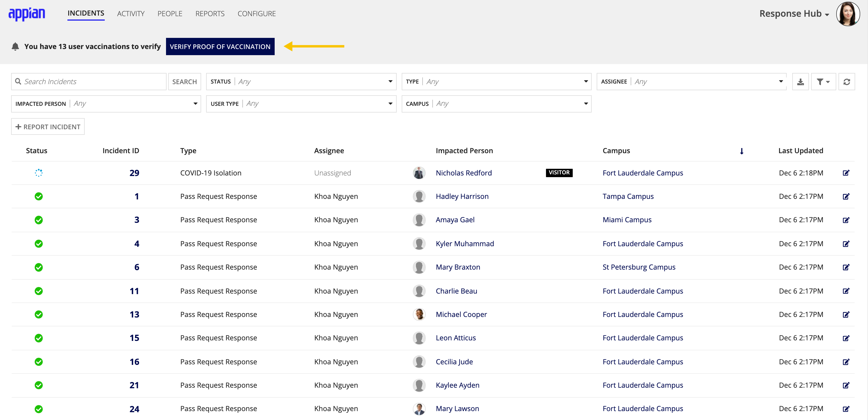Open the Status filter dropdown
This screenshot has height=420, width=868.
(x=301, y=82)
